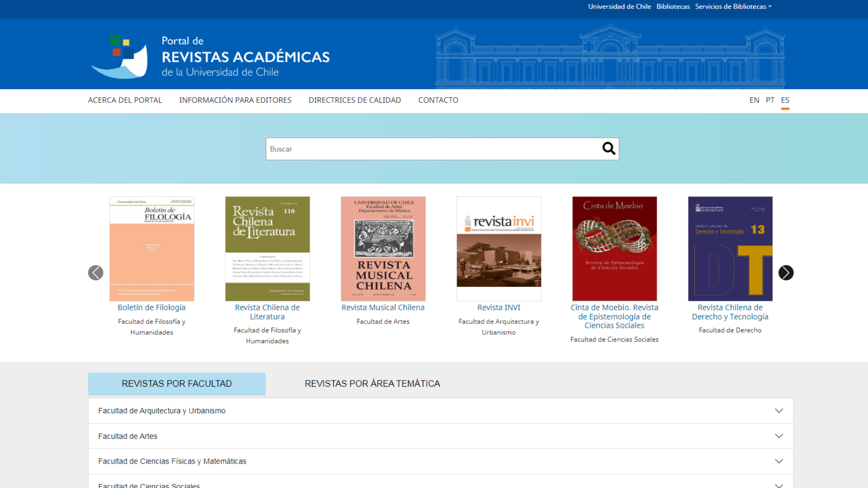The height and width of the screenshot is (488, 868).
Task: Click 'Facultad de Artes' text under Revista Musical
Action: click(x=383, y=321)
